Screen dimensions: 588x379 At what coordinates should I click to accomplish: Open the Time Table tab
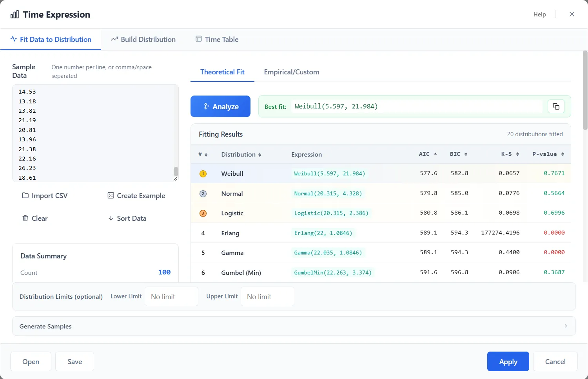217,40
